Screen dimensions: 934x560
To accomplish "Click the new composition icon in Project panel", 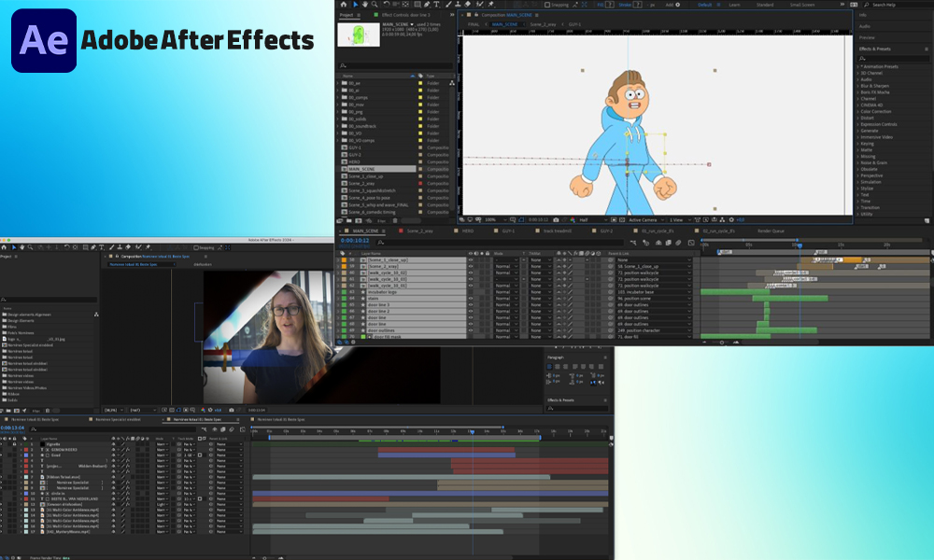I will (359, 221).
